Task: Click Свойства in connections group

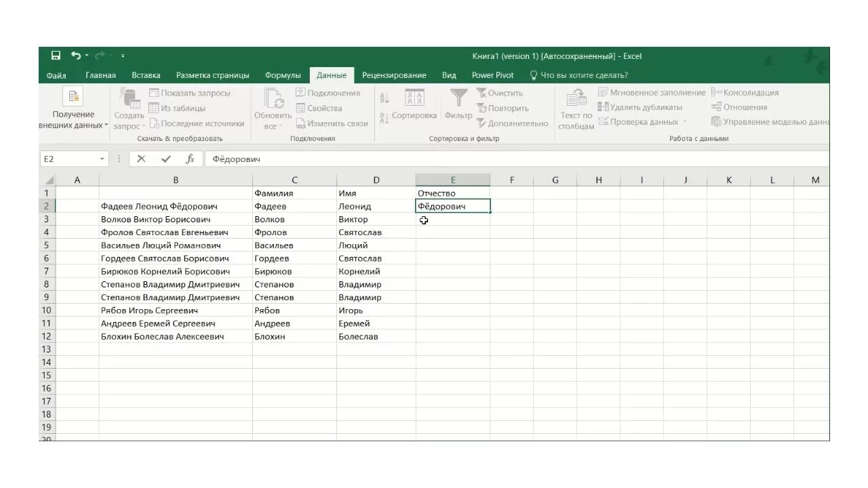Action: click(319, 108)
